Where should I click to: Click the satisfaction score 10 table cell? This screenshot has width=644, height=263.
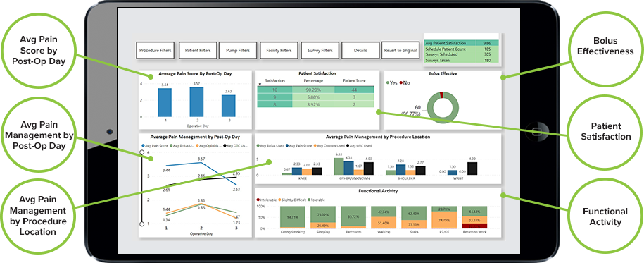[274, 90]
